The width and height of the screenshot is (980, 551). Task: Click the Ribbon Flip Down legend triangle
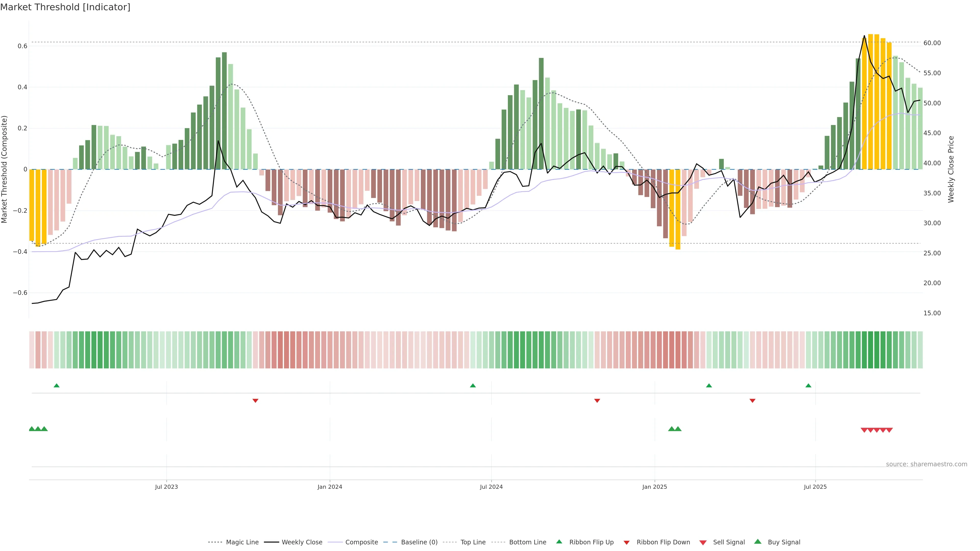[x=626, y=543]
